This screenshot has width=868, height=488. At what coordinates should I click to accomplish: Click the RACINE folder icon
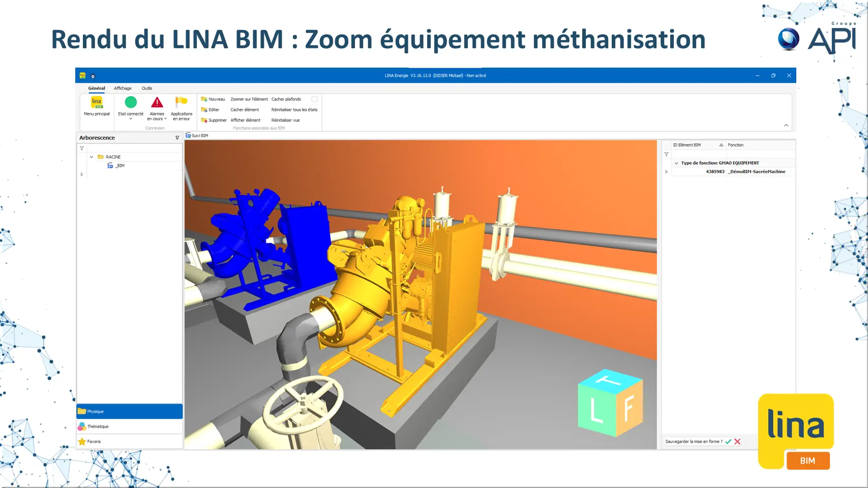(101, 157)
